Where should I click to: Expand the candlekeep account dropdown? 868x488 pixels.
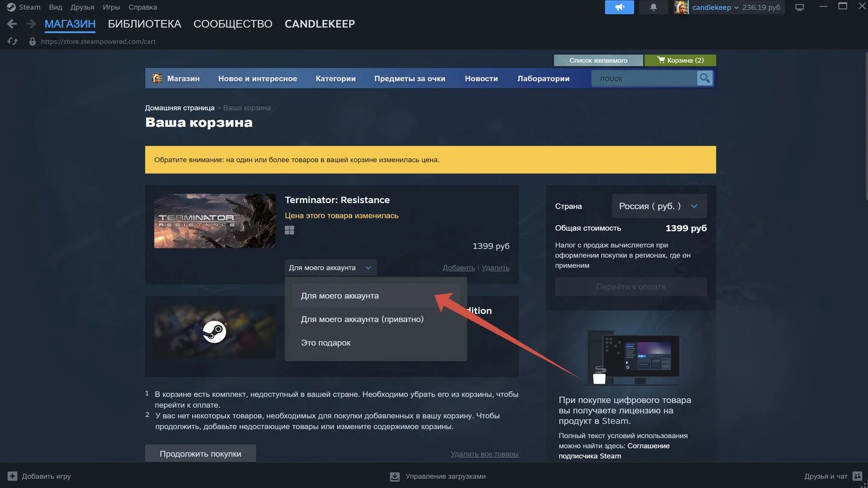click(x=715, y=7)
